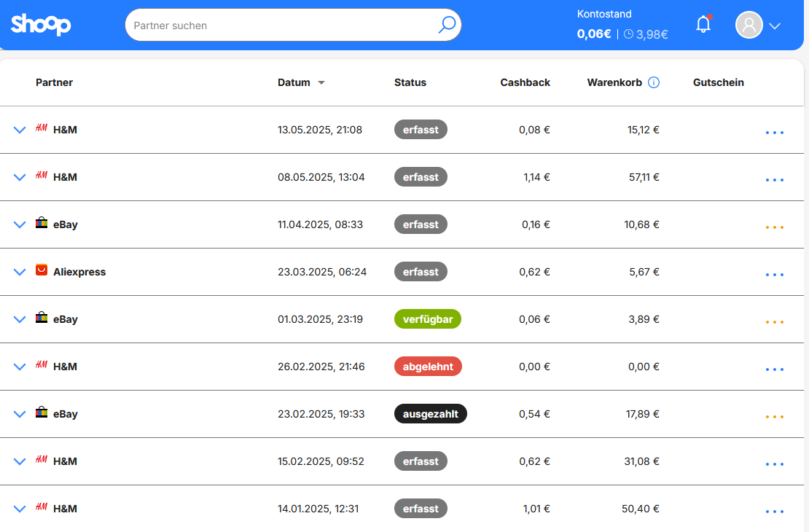Expand the H&M row dated 13.05.2025
The image size is (809, 532).
coord(20,130)
